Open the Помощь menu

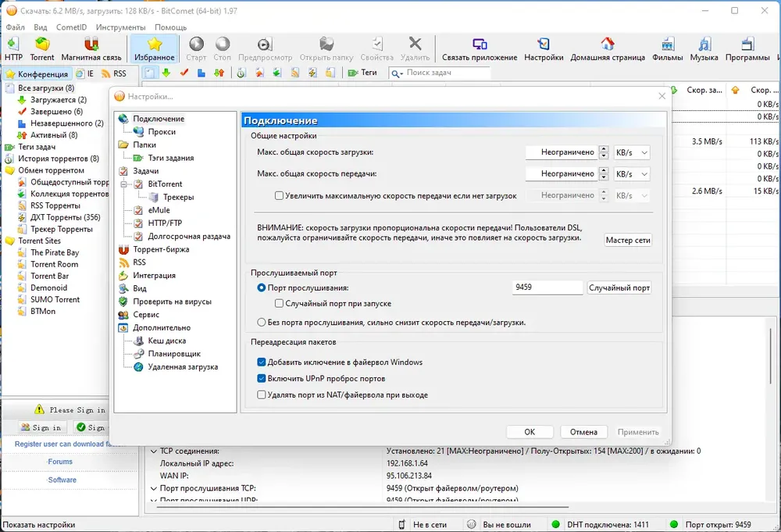tap(170, 27)
